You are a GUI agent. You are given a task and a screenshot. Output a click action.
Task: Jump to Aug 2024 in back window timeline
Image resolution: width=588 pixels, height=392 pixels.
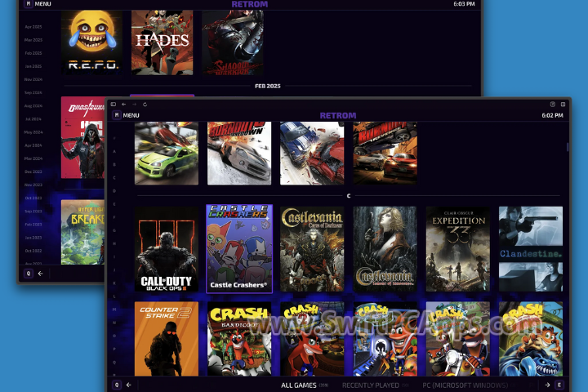pyautogui.click(x=33, y=106)
